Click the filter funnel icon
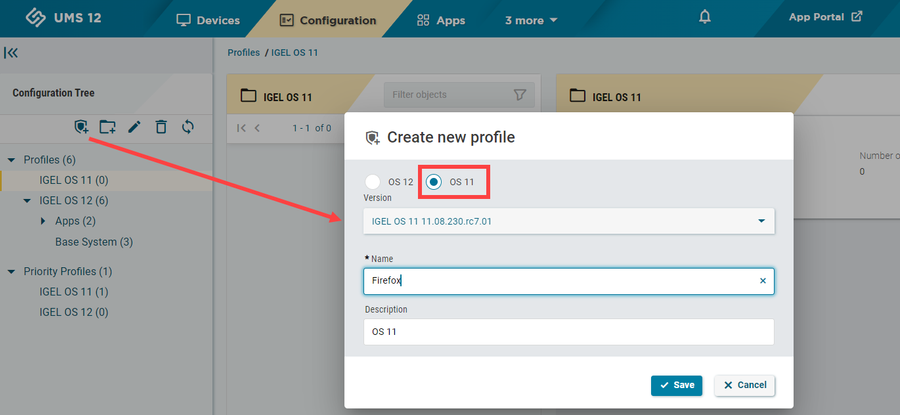 pyautogui.click(x=519, y=95)
